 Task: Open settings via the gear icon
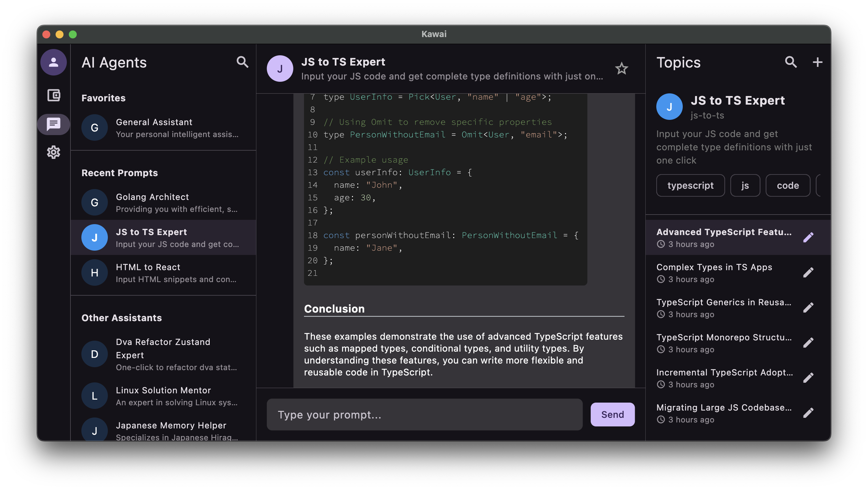(x=53, y=152)
